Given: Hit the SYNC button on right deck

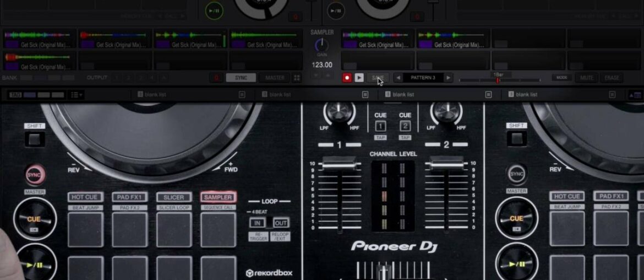Looking at the screenshot, I should point(517,174).
